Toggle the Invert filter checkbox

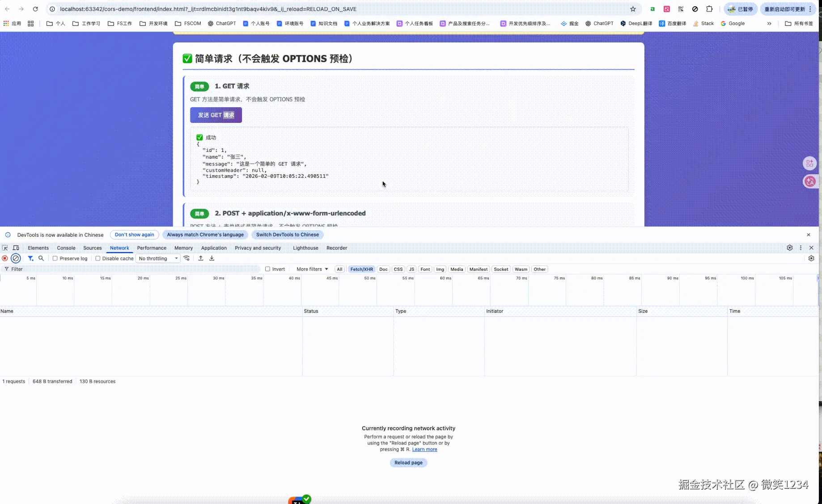(267, 269)
